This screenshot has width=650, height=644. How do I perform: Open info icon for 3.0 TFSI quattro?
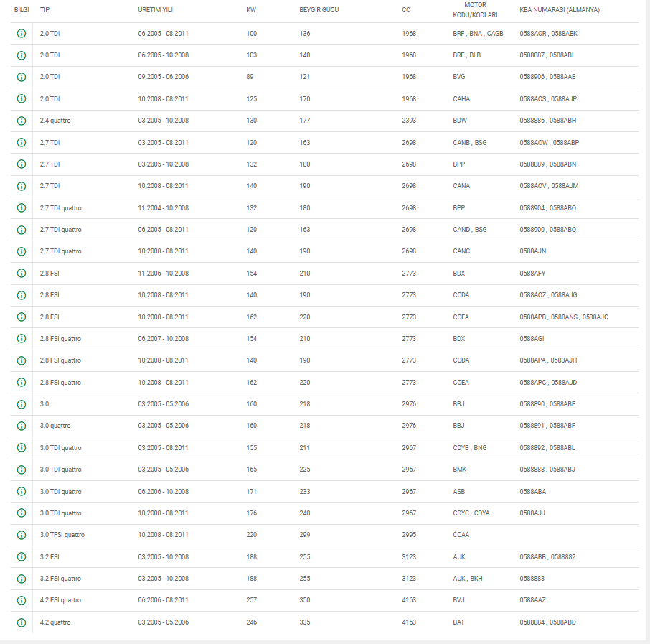[21, 535]
